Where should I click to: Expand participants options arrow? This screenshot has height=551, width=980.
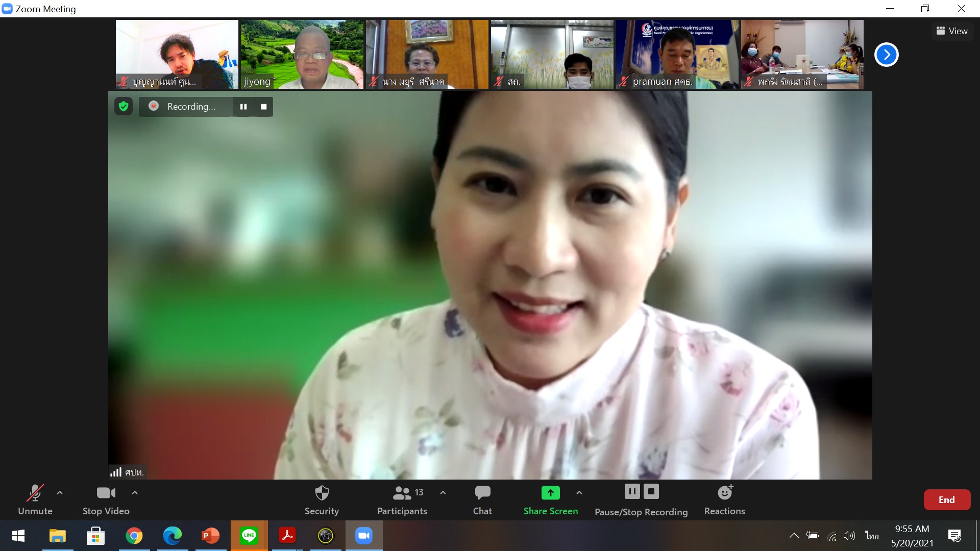pyautogui.click(x=443, y=493)
